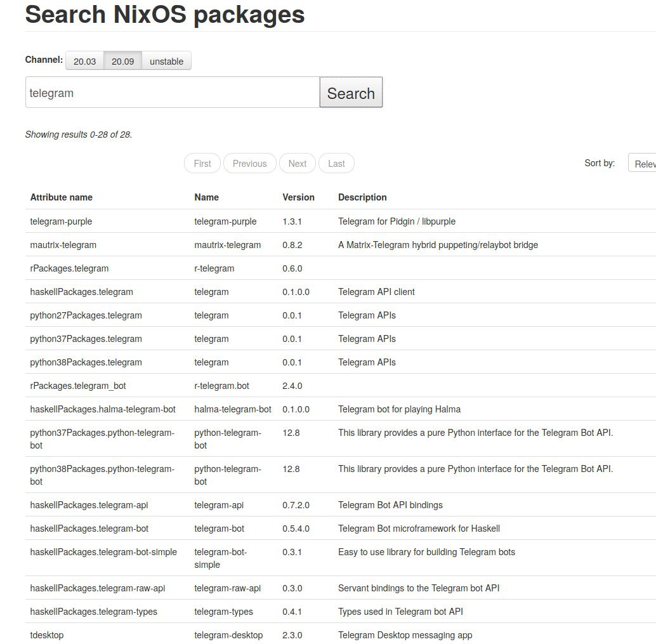Click description 'Telegram for Pidgin / libpurple'

[397, 221]
